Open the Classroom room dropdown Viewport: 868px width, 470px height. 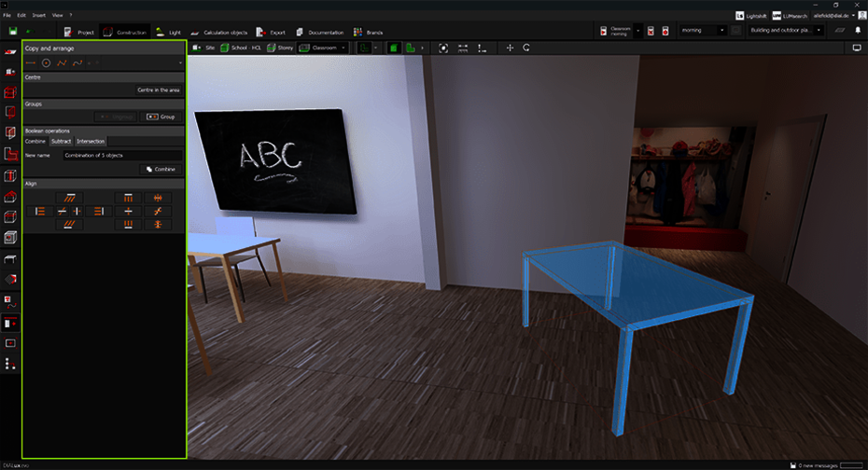click(323, 48)
